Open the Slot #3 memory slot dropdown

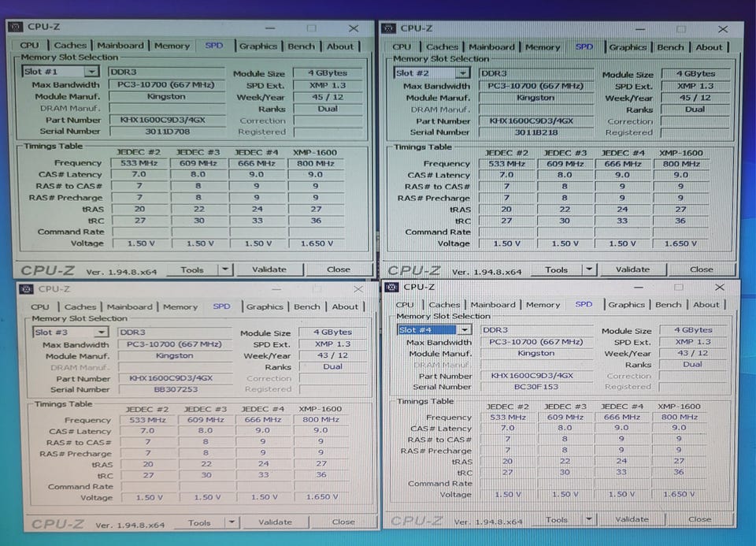pyautogui.click(x=101, y=332)
